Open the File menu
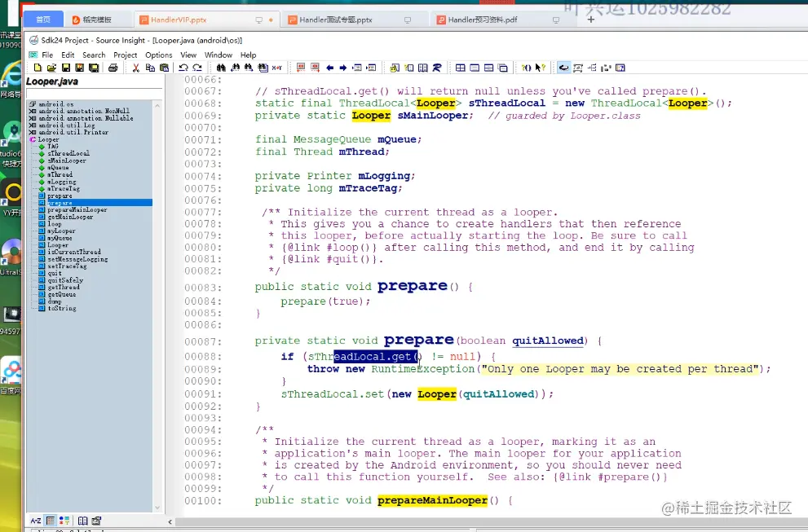 pyautogui.click(x=47, y=55)
